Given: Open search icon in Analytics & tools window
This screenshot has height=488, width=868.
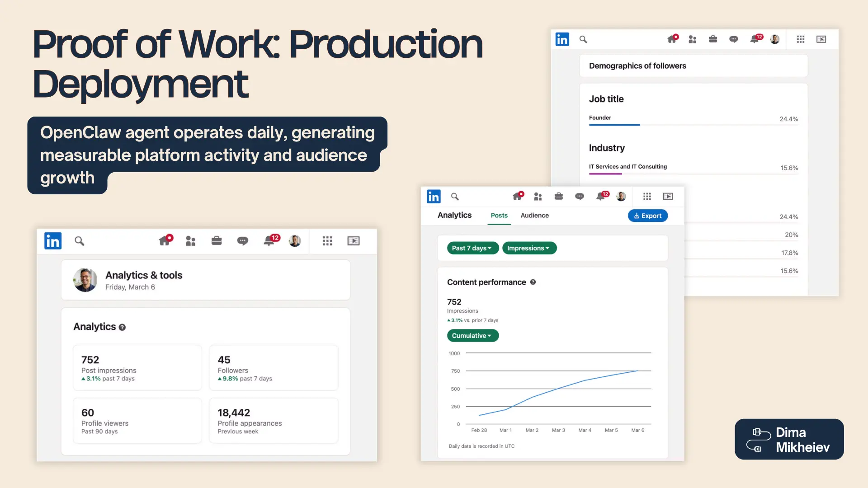Looking at the screenshot, I should pyautogui.click(x=80, y=241).
